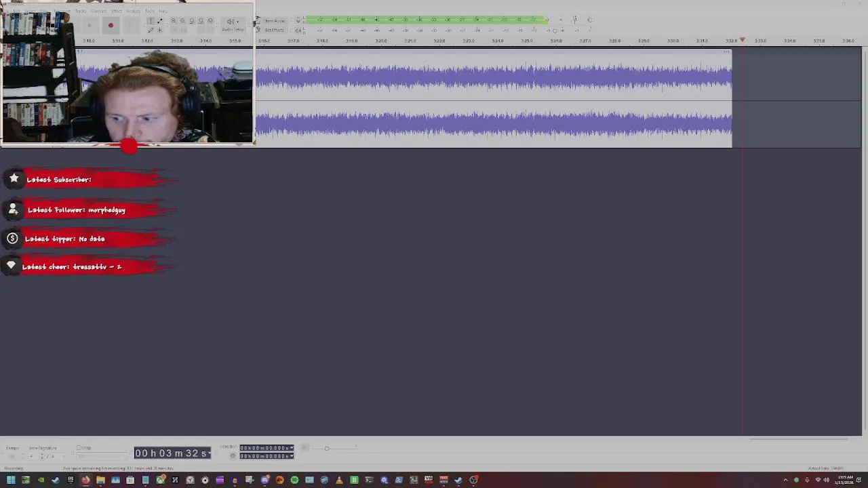868x488 pixels.
Task: Click the Share Audio button
Action: [275, 21]
